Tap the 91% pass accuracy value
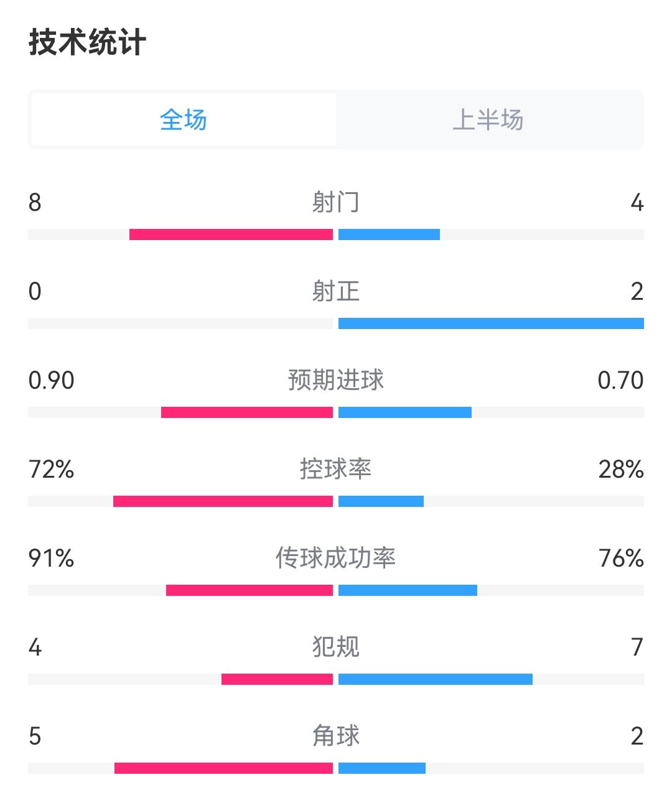 pyautogui.click(x=51, y=558)
